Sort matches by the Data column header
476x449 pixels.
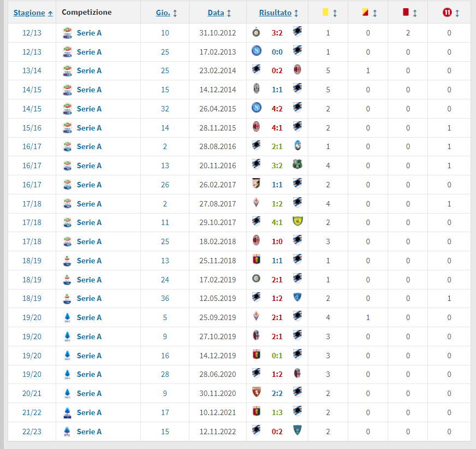[x=218, y=13]
